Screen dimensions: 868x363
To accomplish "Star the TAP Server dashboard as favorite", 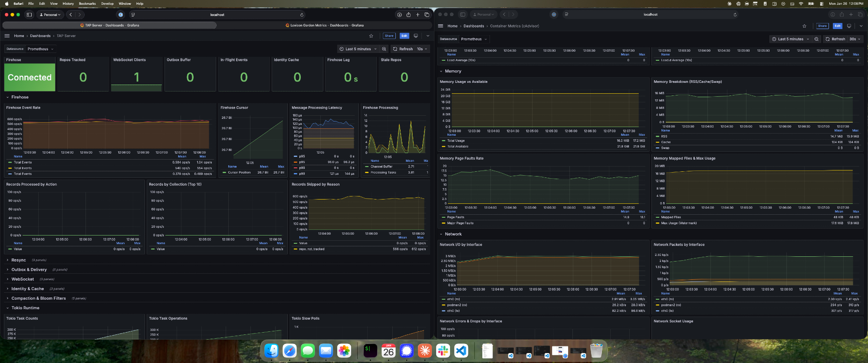I will point(371,36).
